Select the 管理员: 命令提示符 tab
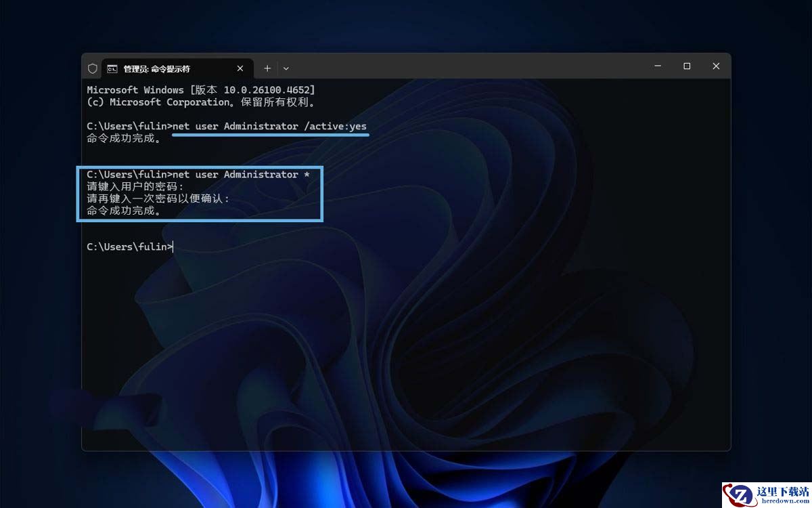812x508 pixels. tap(177, 68)
